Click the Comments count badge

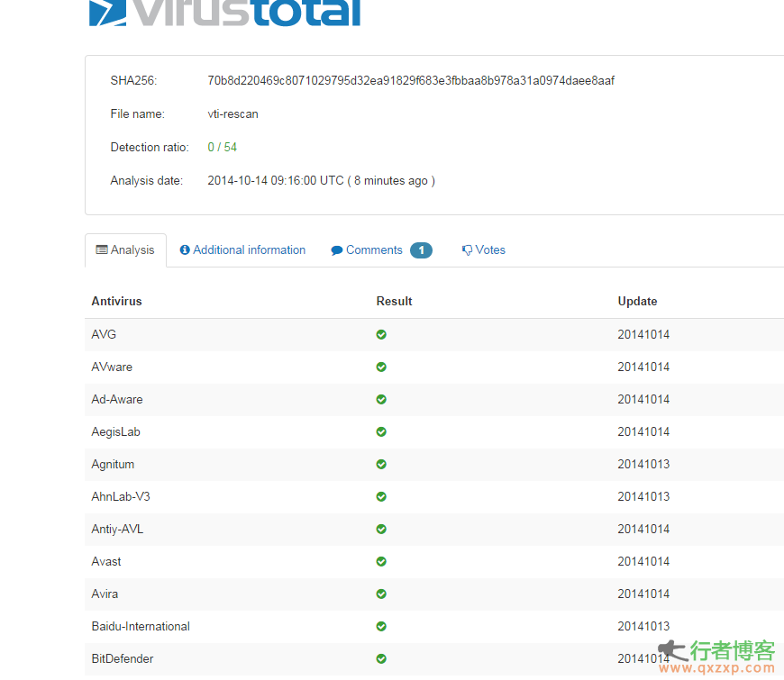point(421,250)
